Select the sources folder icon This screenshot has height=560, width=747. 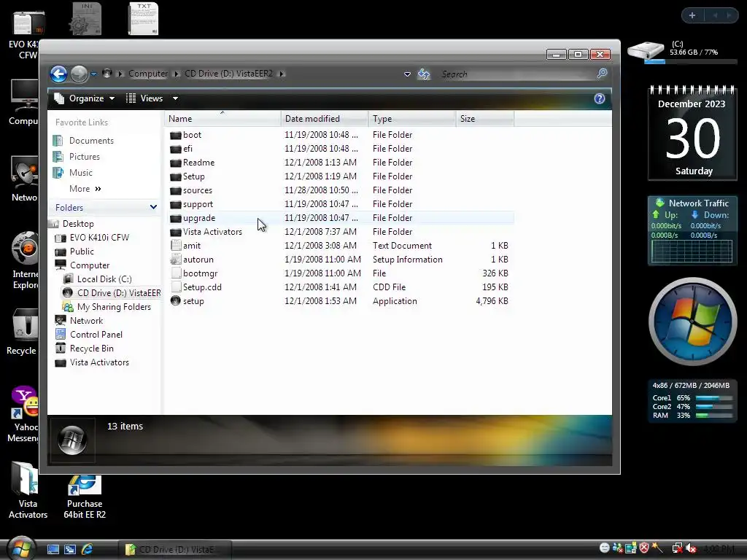click(x=176, y=190)
